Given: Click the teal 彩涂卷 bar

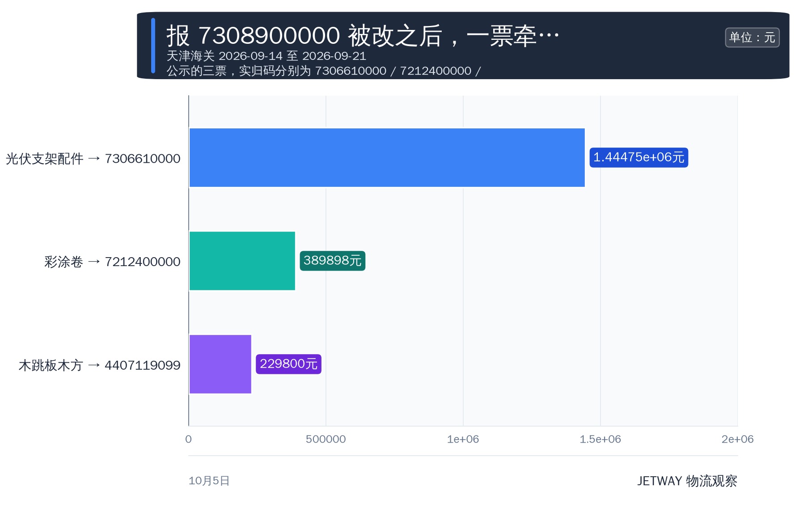Looking at the screenshot, I should click(x=242, y=261).
